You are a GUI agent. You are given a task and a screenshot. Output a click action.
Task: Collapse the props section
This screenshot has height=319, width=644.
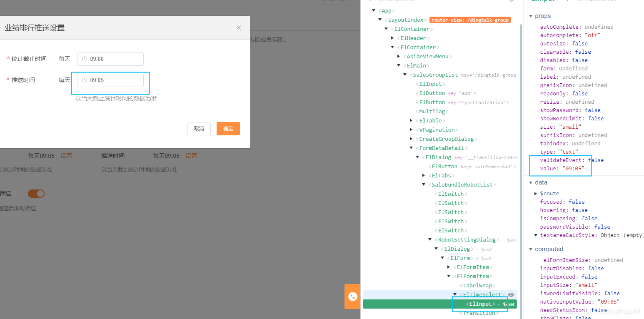531,16
